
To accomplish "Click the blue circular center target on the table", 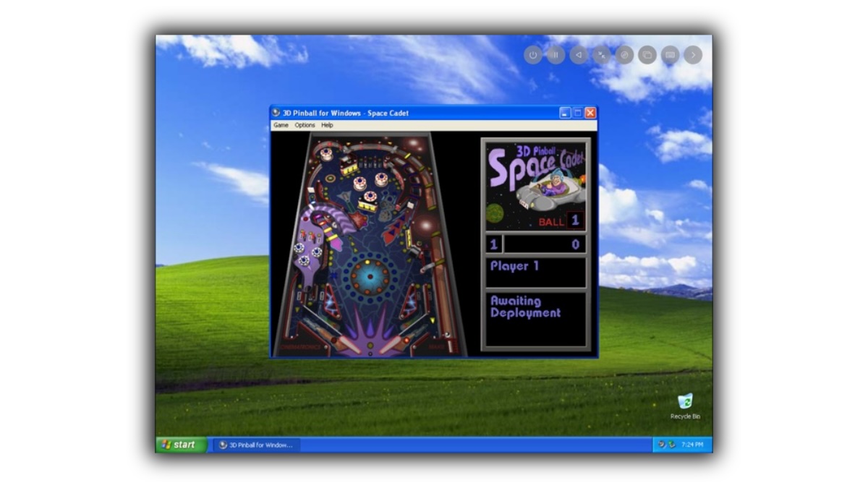I will [x=370, y=275].
